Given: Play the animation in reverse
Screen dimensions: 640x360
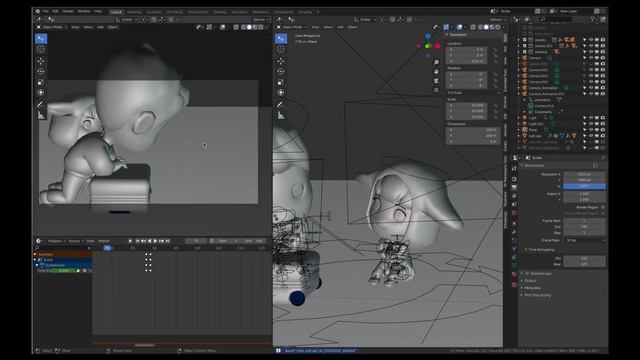Looking at the screenshot, I should [x=149, y=241].
